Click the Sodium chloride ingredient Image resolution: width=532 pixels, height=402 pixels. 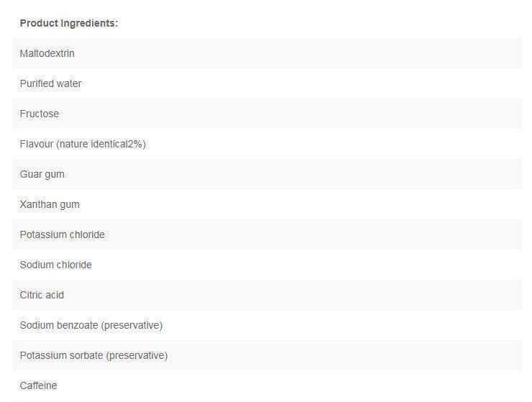pos(55,265)
